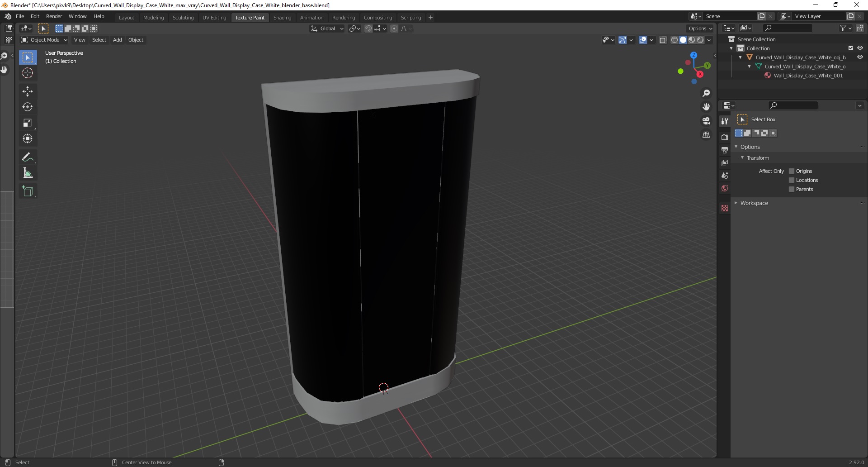This screenshot has width=868, height=467.
Task: Select the Rotate tool
Action: tap(28, 107)
